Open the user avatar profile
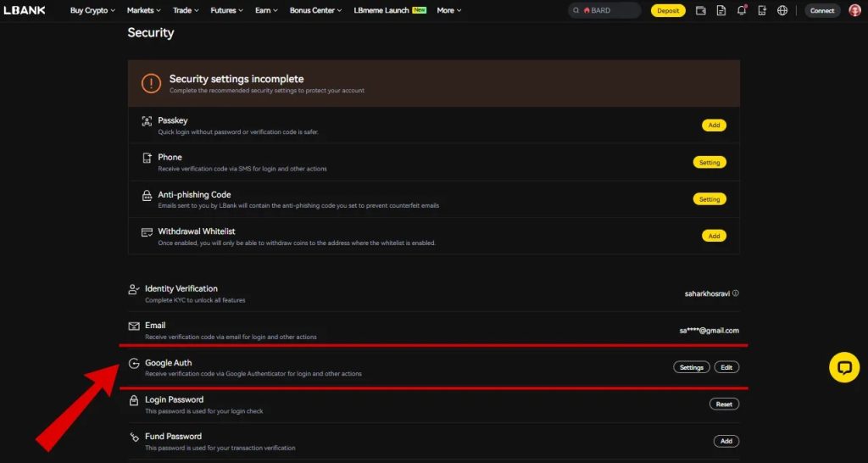 coord(854,10)
